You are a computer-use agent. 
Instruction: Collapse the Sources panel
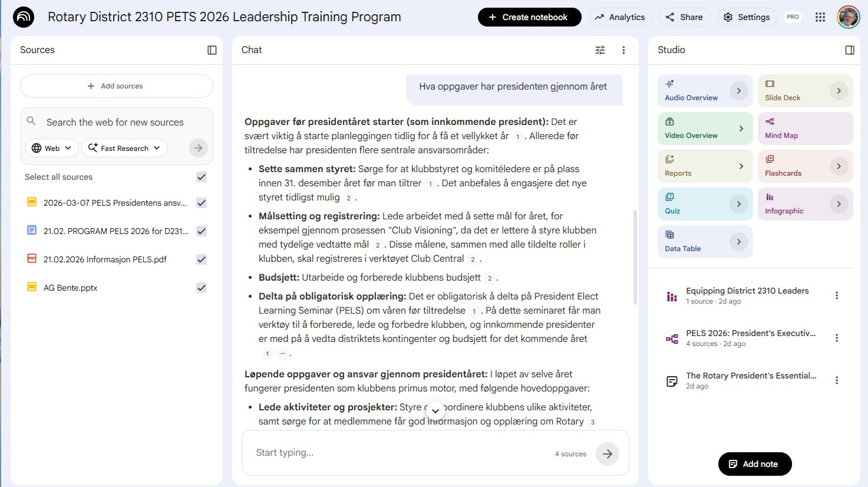click(x=212, y=50)
